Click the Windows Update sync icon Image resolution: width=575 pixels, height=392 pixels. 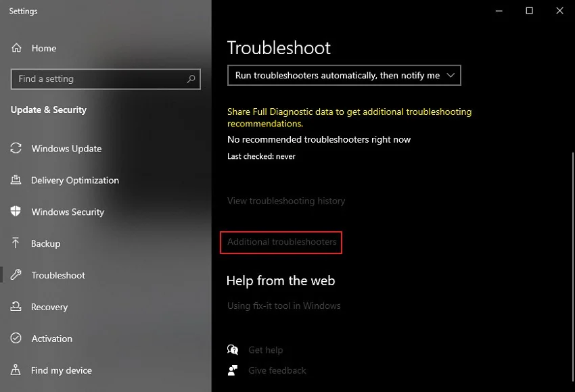pyautogui.click(x=16, y=149)
